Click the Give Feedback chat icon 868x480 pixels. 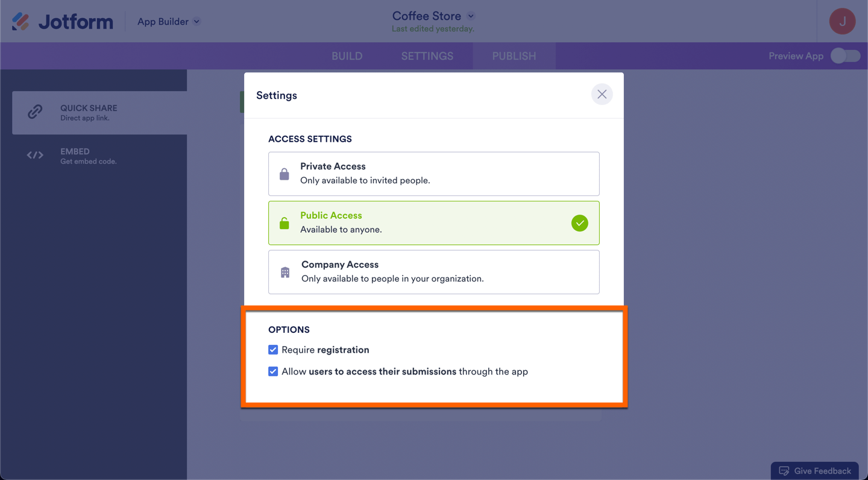pos(784,471)
